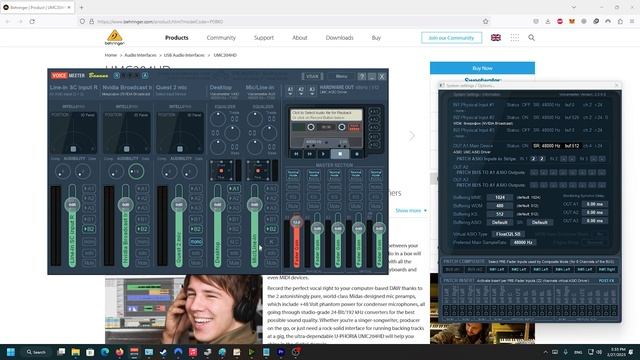This screenshot has width=640, height=360.
Task: Toggle B2 routing on Nvidia Broadcast strip
Action: (x=142, y=229)
